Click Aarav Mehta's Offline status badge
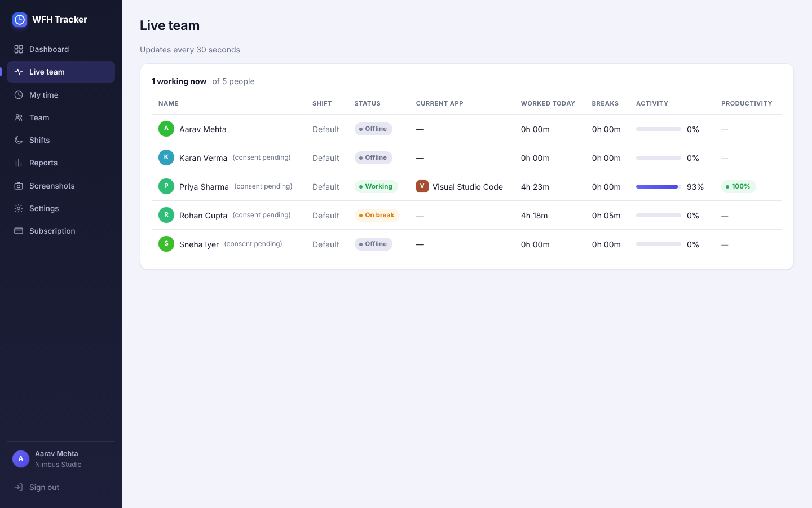The image size is (812, 508). tap(373, 129)
